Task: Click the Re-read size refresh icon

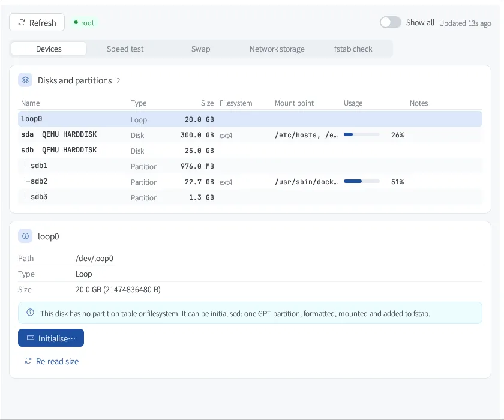Action: coord(28,361)
